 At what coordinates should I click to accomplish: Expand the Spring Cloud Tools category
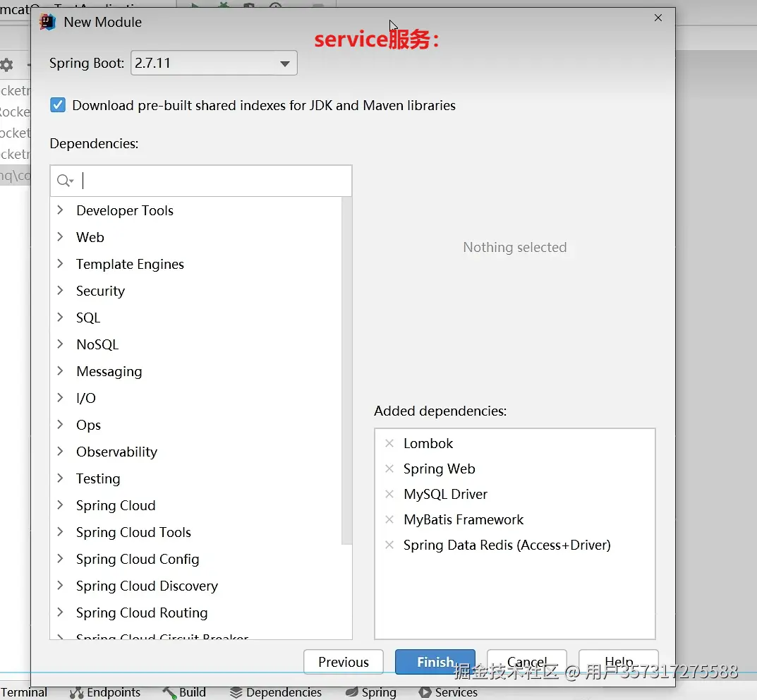pos(61,531)
